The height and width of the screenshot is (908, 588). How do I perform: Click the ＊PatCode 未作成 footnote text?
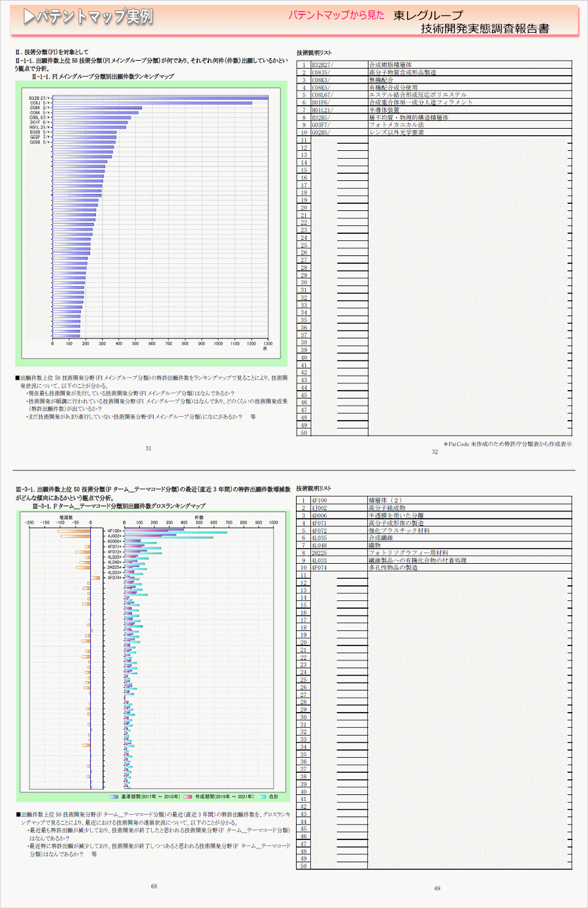[x=507, y=444]
